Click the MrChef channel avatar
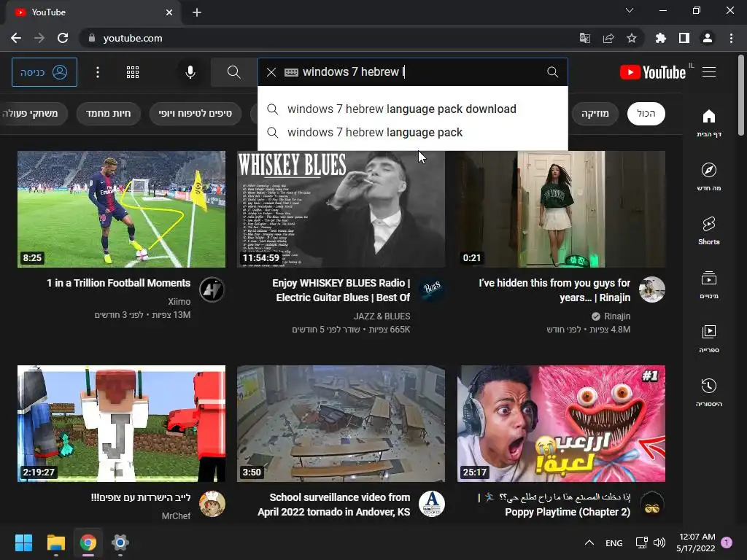The width and height of the screenshot is (747, 560). [x=212, y=504]
